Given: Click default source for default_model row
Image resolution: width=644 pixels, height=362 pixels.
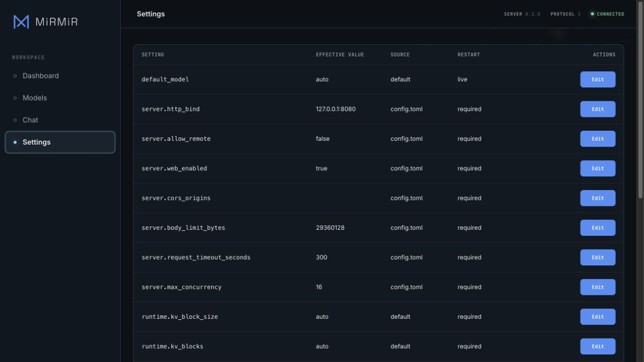Looking at the screenshot, I should pos(400,79).
